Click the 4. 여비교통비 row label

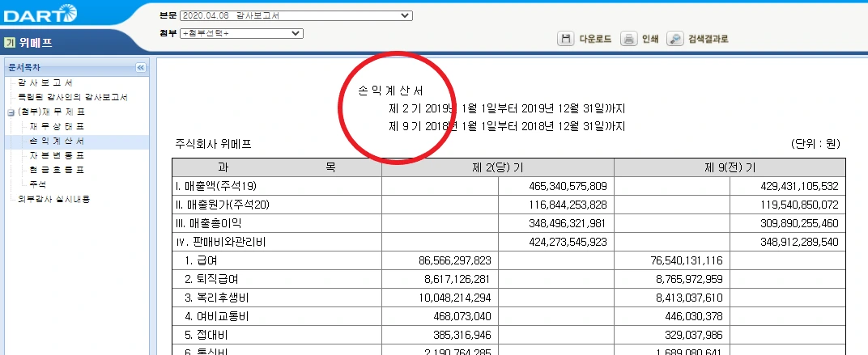217,317
